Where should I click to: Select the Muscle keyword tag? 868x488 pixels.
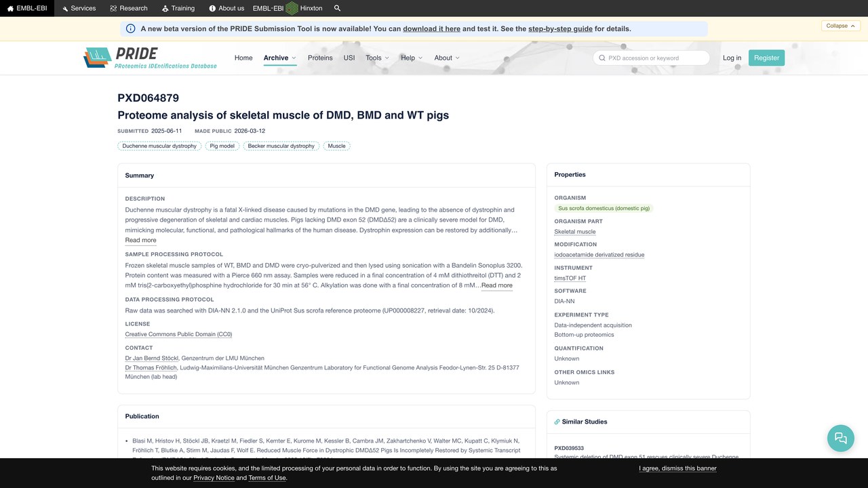(x=336, y=146)
